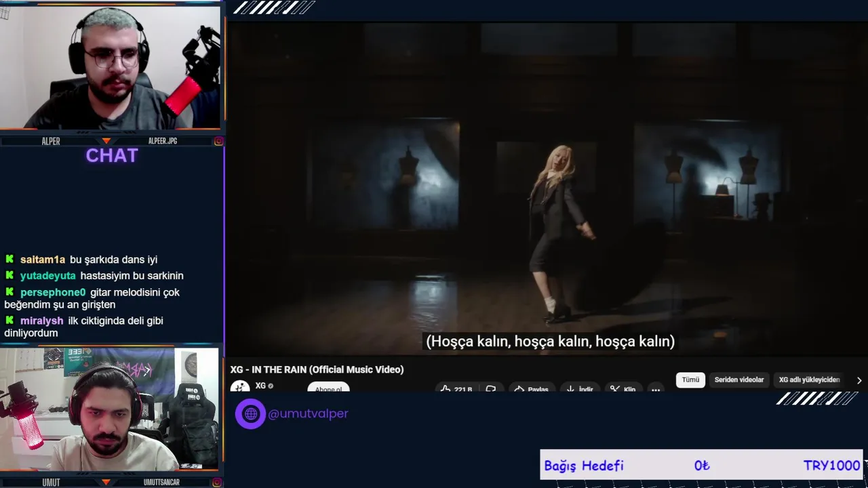Click the orange triangle under Umut's webcam
The image size is (868, 488).
(106, 482)
